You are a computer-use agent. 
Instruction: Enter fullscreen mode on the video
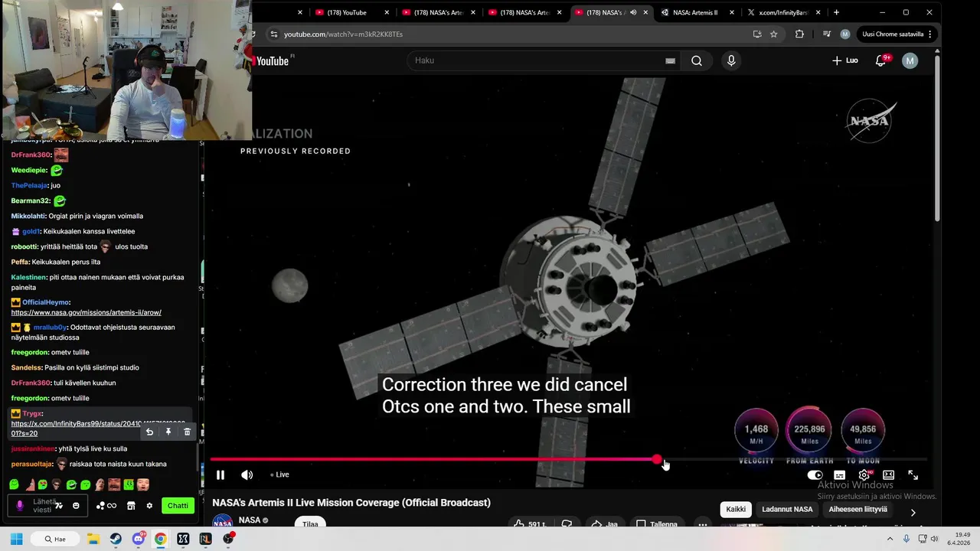coord(913,475)
